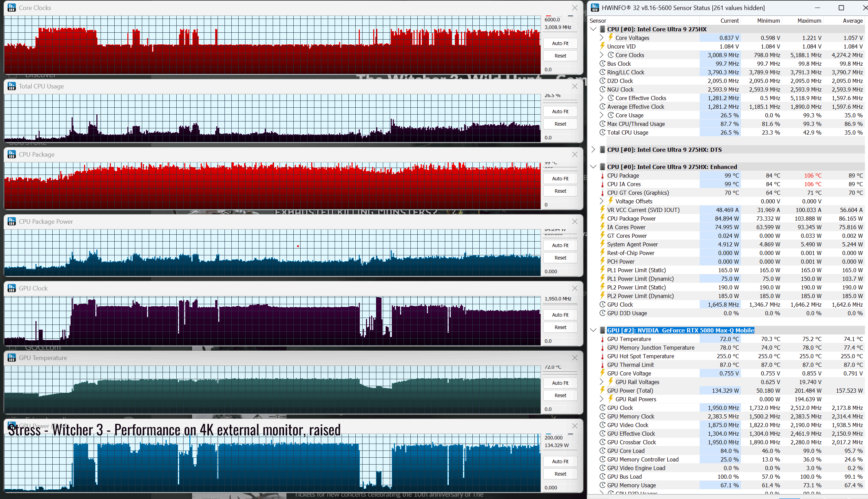The image size is (868, 499).
Task: Expand the Voltage Offsets row
Action: (602, 201)
